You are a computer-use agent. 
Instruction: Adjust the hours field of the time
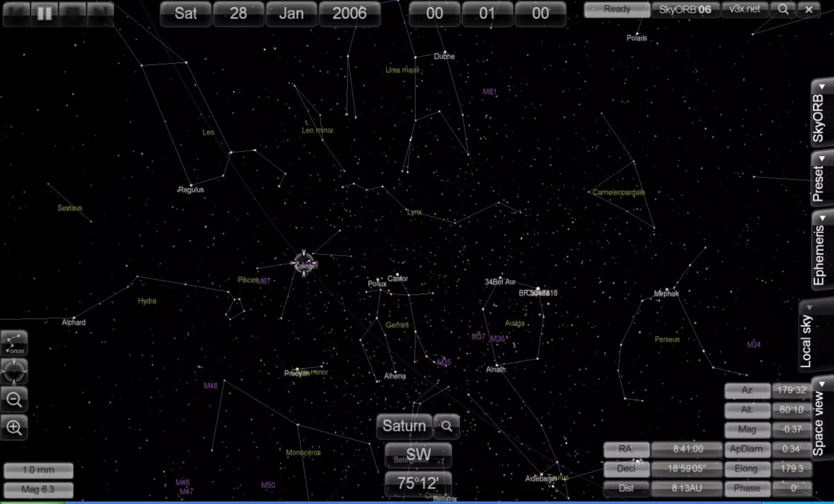click(x=434, y=14)
